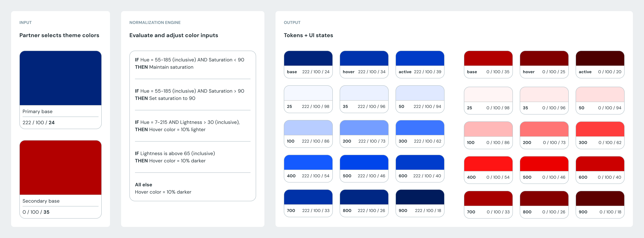Select the Secondary base red swatch
This screenshot has width=644, height=238.
point(61,167)
